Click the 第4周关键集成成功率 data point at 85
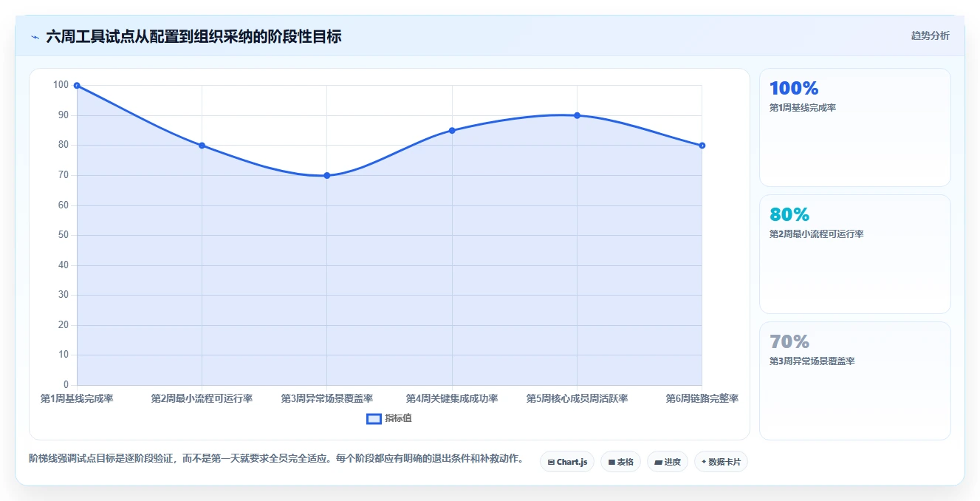The width and height of the screenshot is (980, 501). 452,131
